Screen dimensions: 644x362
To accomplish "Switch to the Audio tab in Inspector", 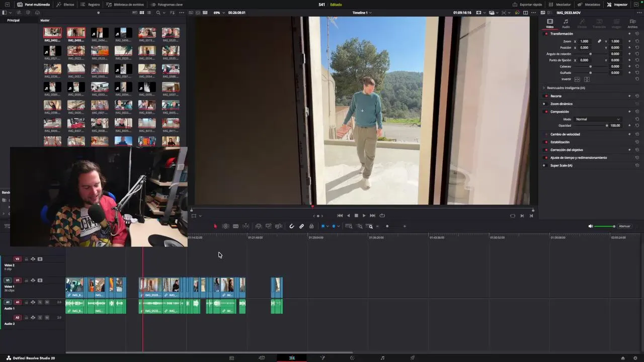I will [x=566, y=24].
